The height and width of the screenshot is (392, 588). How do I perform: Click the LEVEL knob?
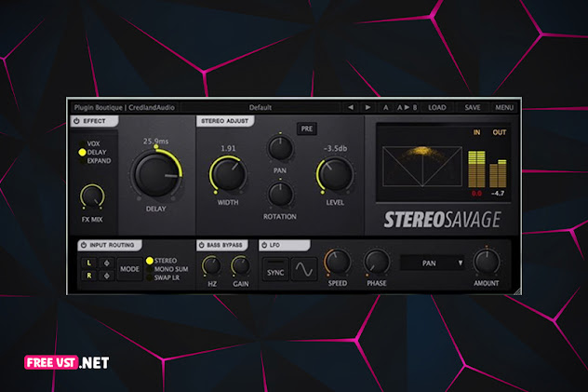335,174
